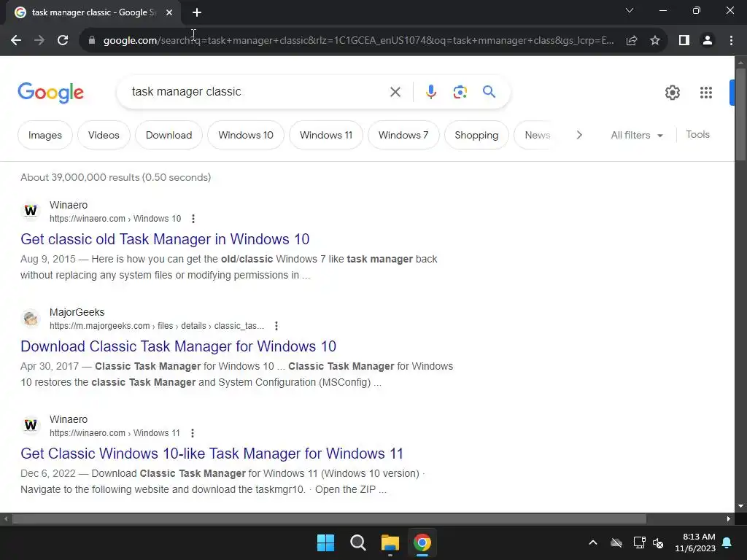Select the Windows 7 filter chip

pos(403,135)
